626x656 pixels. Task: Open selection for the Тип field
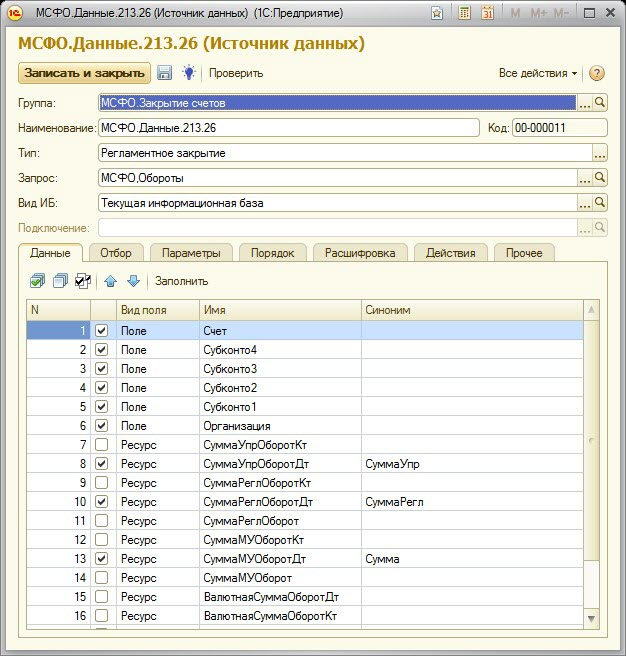point(600,153)
